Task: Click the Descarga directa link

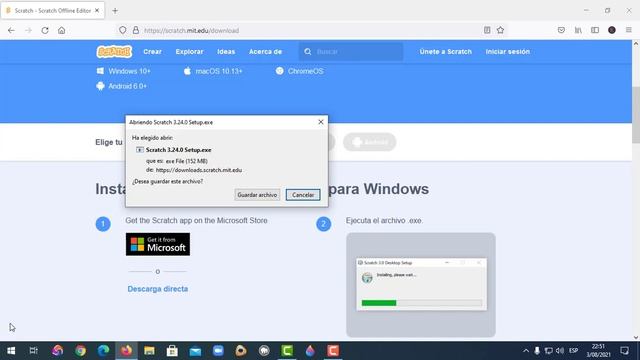Action: (x=158, y=289)
